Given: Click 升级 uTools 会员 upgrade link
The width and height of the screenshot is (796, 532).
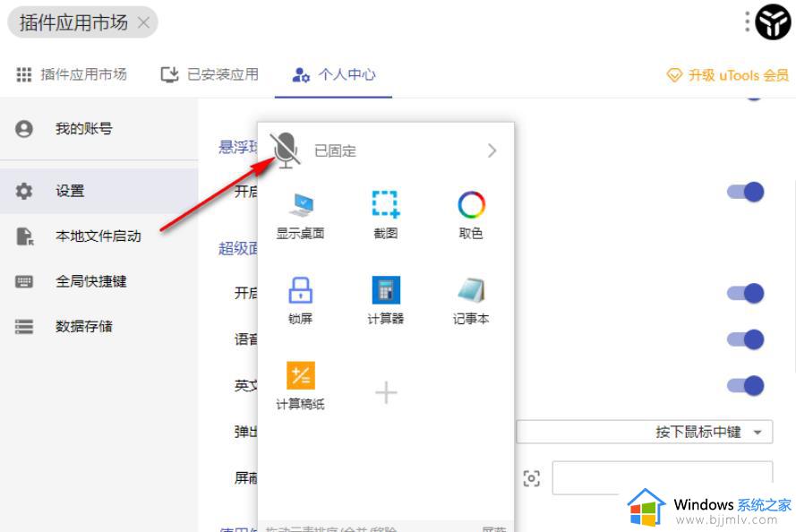Looking at the screenshot, I should pos(728,75).
